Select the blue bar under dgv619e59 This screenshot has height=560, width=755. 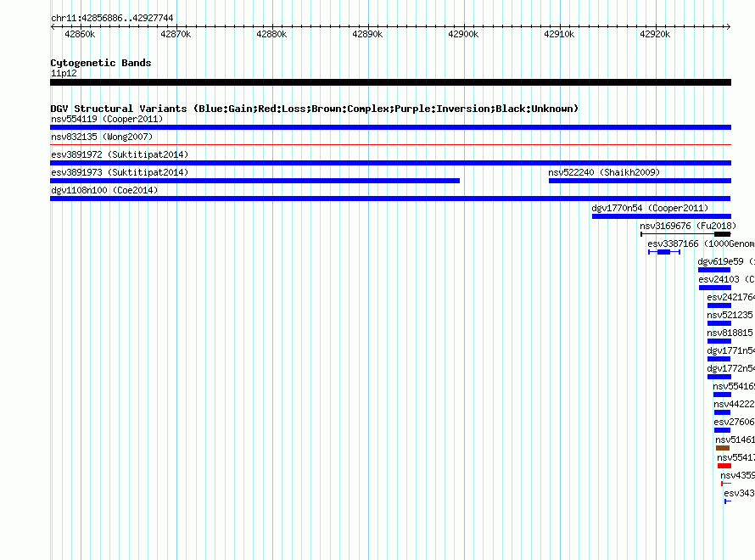pyautogui.click(x=714, y=270)
